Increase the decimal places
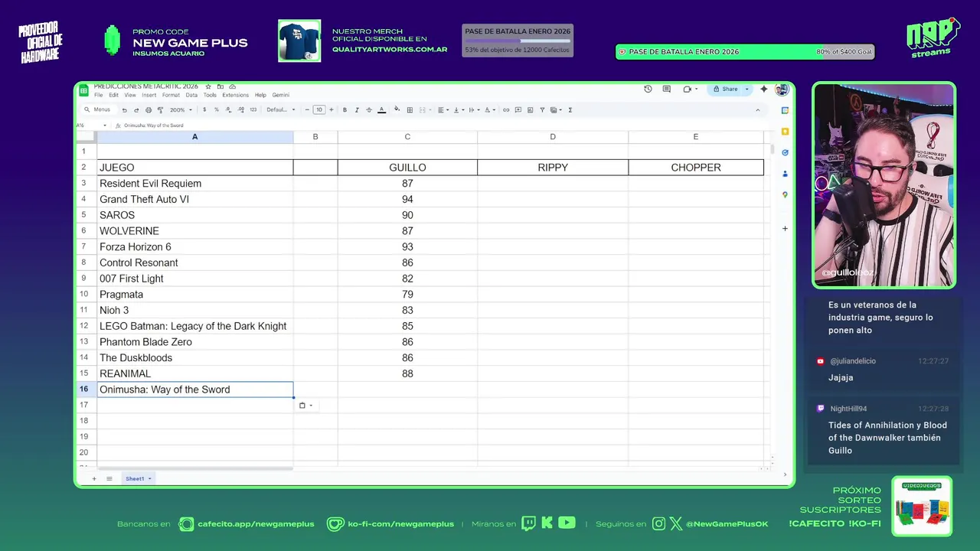The image size is (980, 551). [240, 109]
